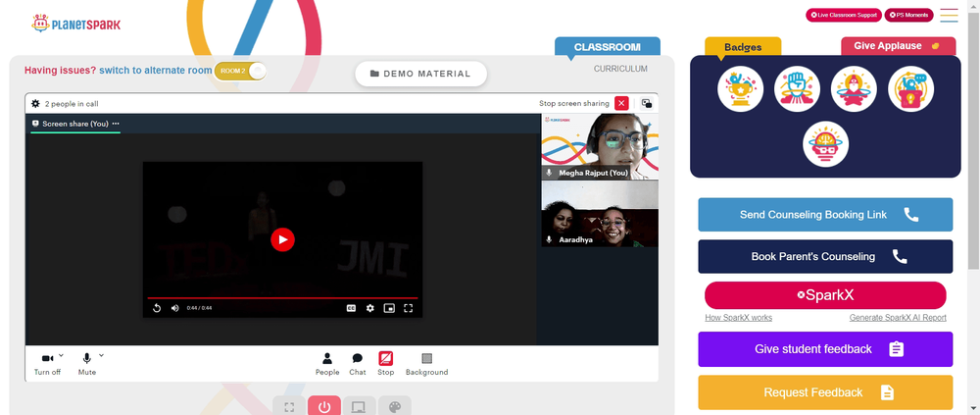Open video player settings gear
This screenshot has width=980, height=415.
(370, 308)
